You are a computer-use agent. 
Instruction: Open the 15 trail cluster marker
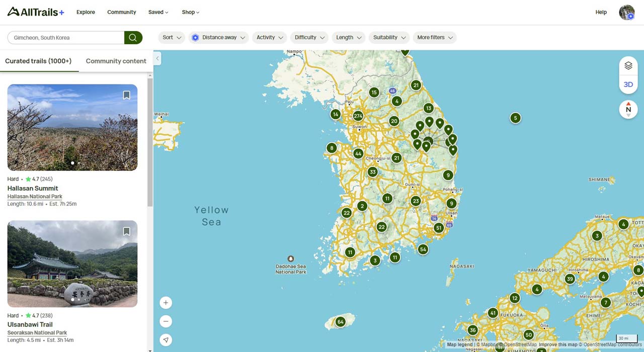[374, 93]
